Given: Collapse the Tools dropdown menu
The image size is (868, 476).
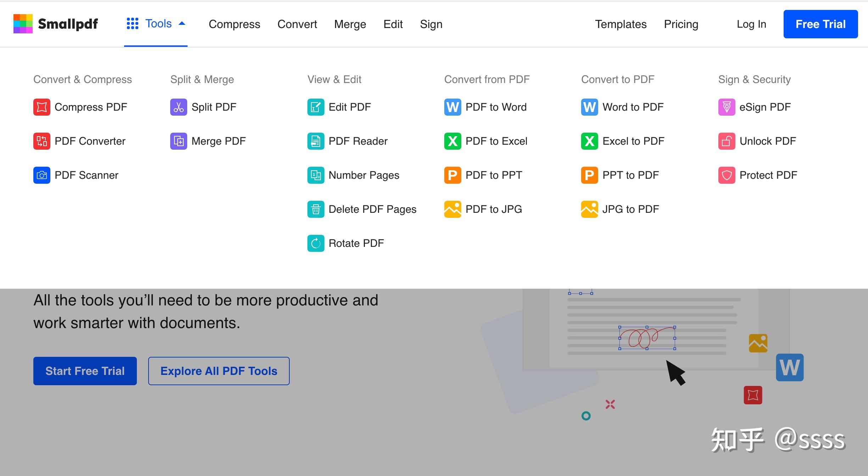Looking at the screenshot, I should click(182, 24).
